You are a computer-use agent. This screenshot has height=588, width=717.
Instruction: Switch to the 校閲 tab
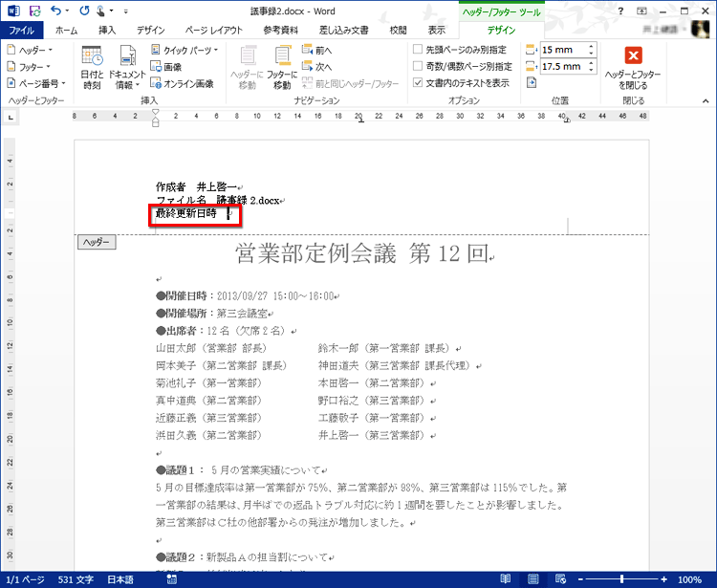[398, 31]
